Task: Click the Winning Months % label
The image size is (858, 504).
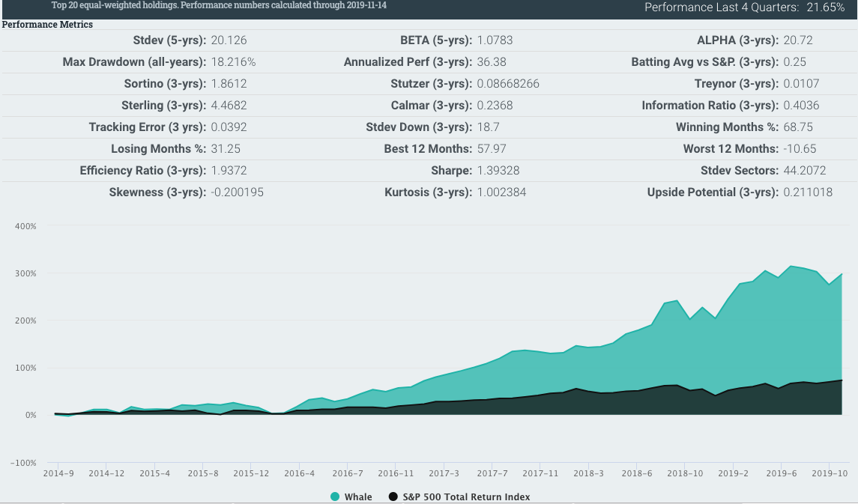Action: pos(727,127)
